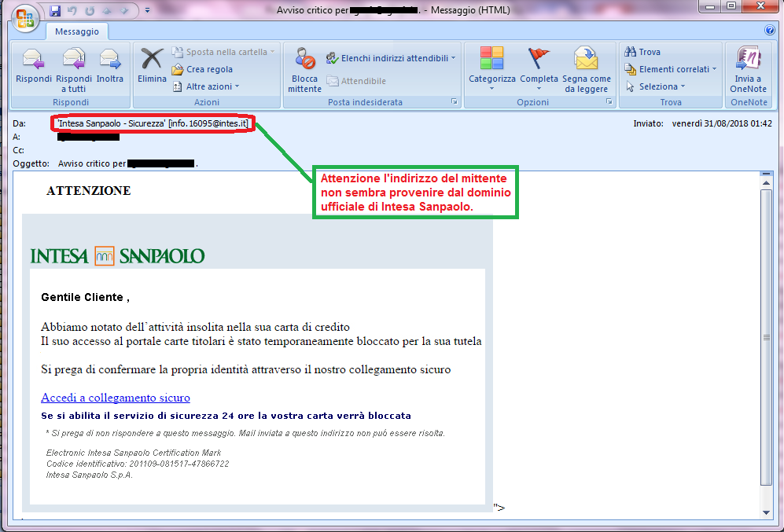Click the vertical scrollbar thumb in message body

point(766,337)
